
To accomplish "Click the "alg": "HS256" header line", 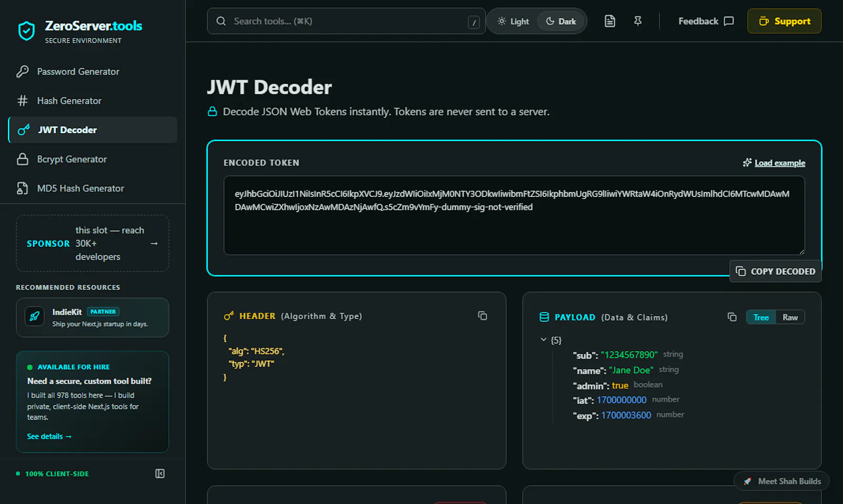I will [x=257, y=351].
